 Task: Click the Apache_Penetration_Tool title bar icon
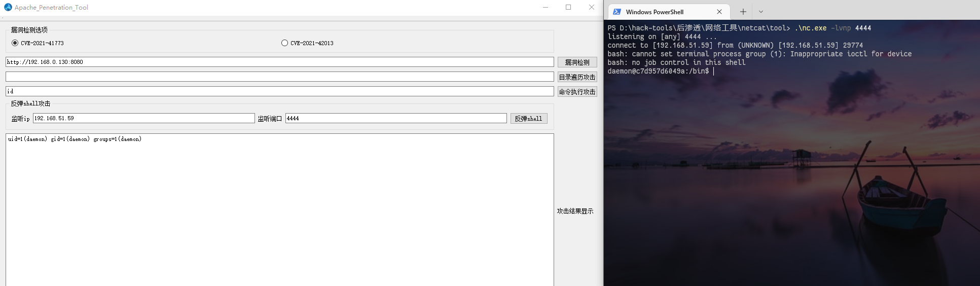(8, 7)
